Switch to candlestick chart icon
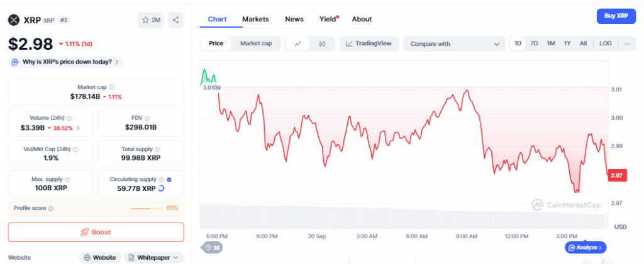Screen dimensions: 644x264 point(322,44)
